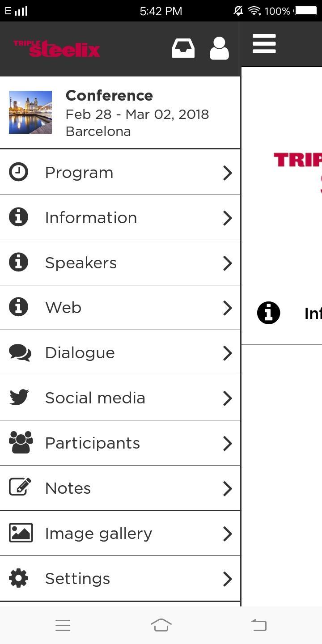Tap the Image gallery picture icon
Screen dimensions: 322x644
tap(21, 533)
